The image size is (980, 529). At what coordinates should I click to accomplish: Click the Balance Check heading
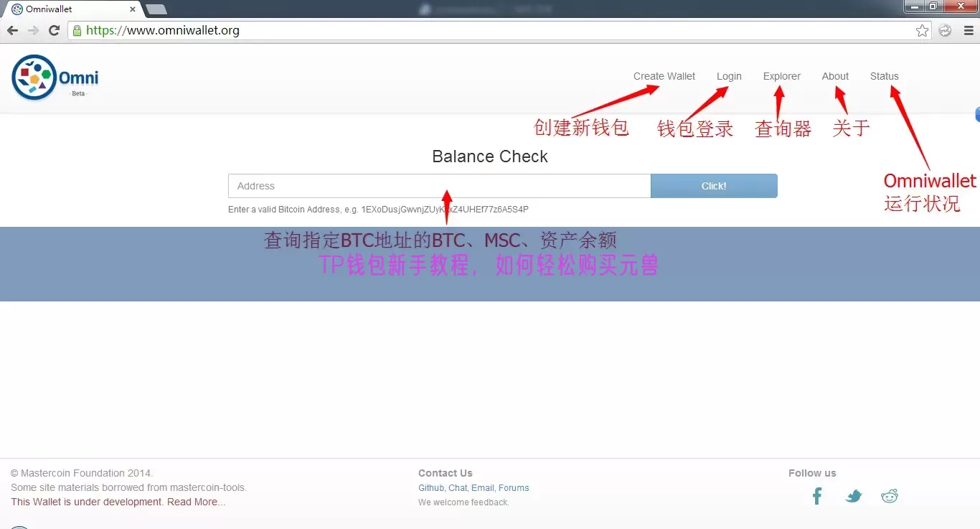click(x=490, y=156)
